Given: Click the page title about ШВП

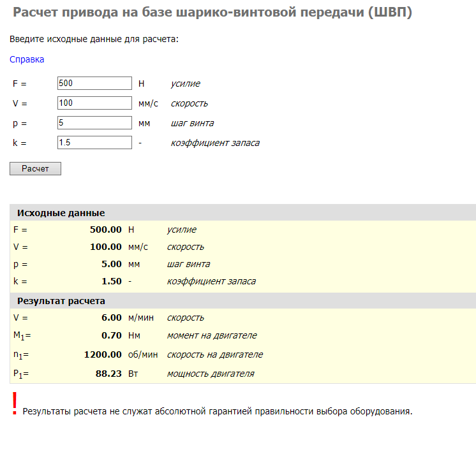Looking at the screenshot, I should point(212,13).
